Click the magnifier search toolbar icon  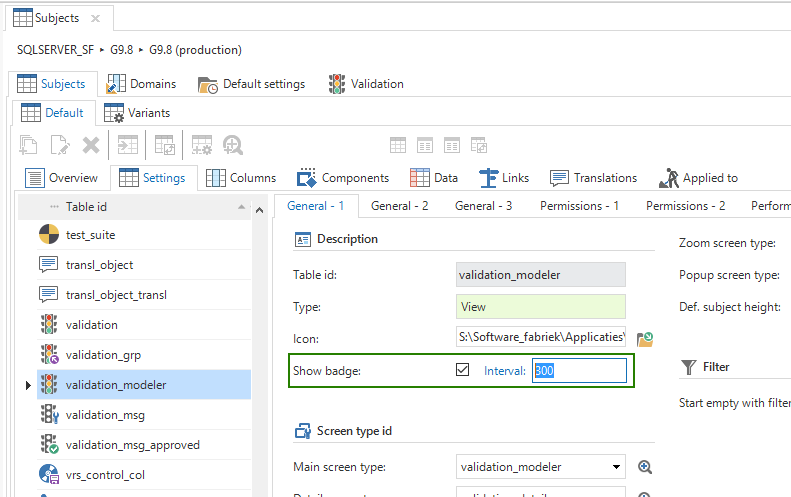(x=233, y=145)
